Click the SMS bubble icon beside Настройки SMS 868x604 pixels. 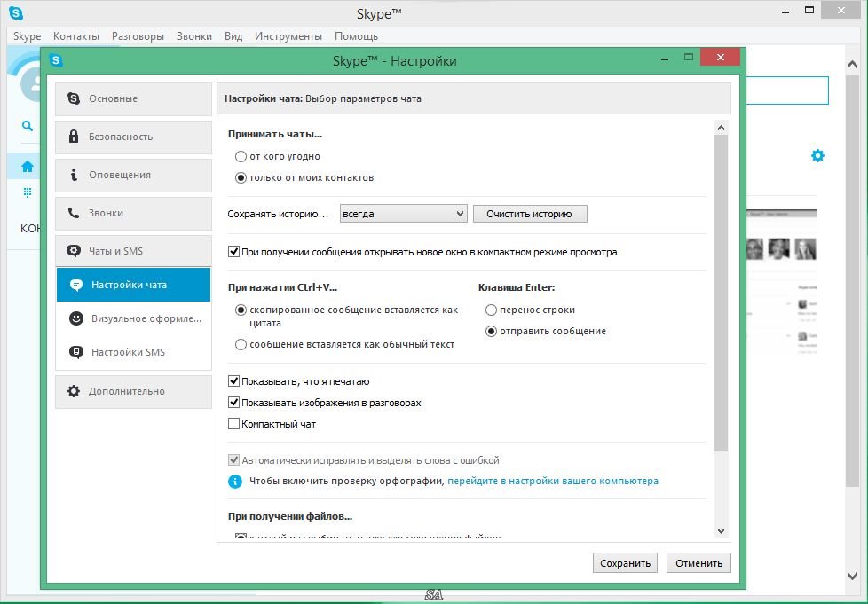[76, 352]
